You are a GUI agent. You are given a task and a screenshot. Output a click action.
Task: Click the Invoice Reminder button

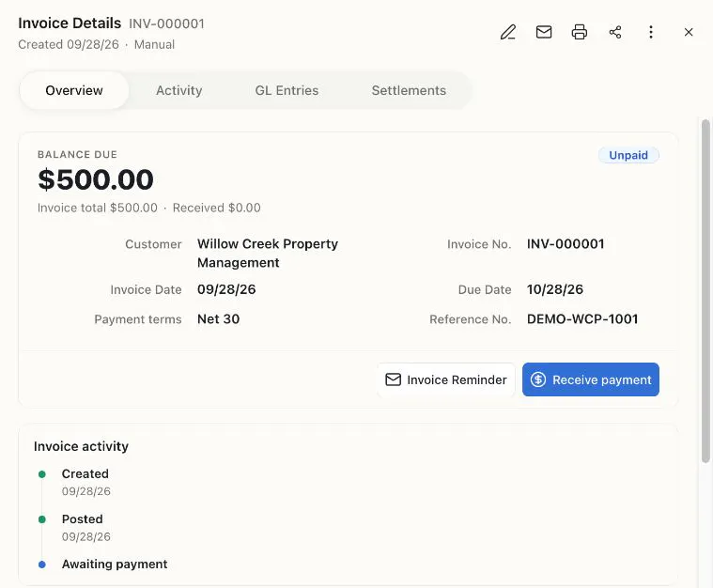445,379
